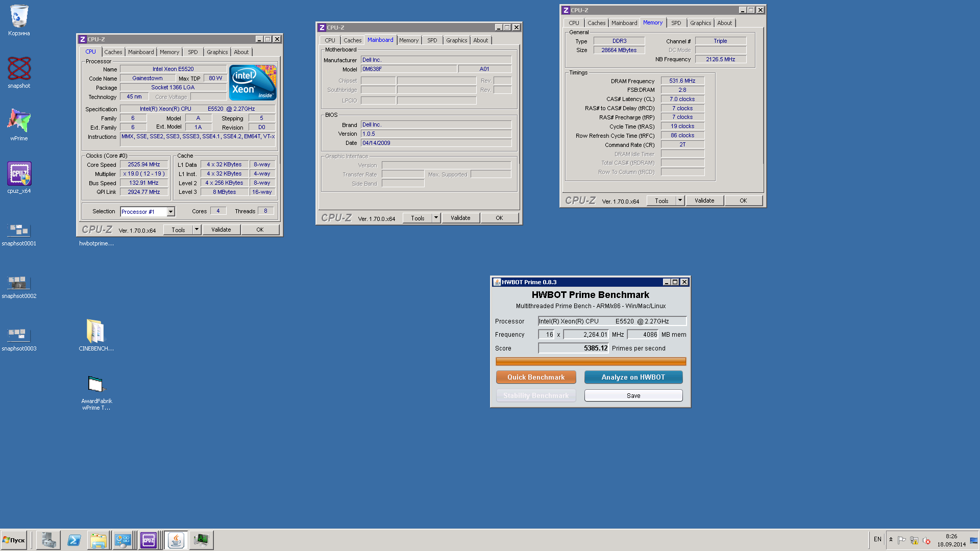Click the DRAM Frequency value 531.6 MHz

click(682, 81)
